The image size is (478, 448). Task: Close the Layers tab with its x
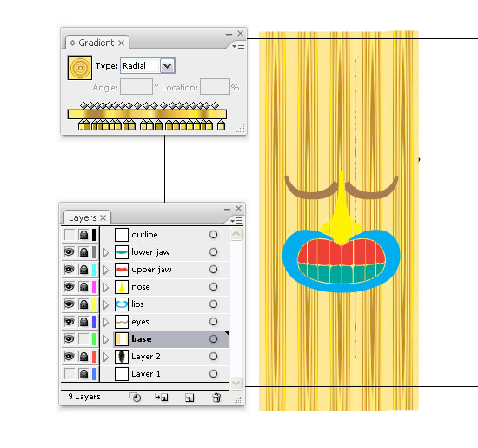[x=103, y=217]
